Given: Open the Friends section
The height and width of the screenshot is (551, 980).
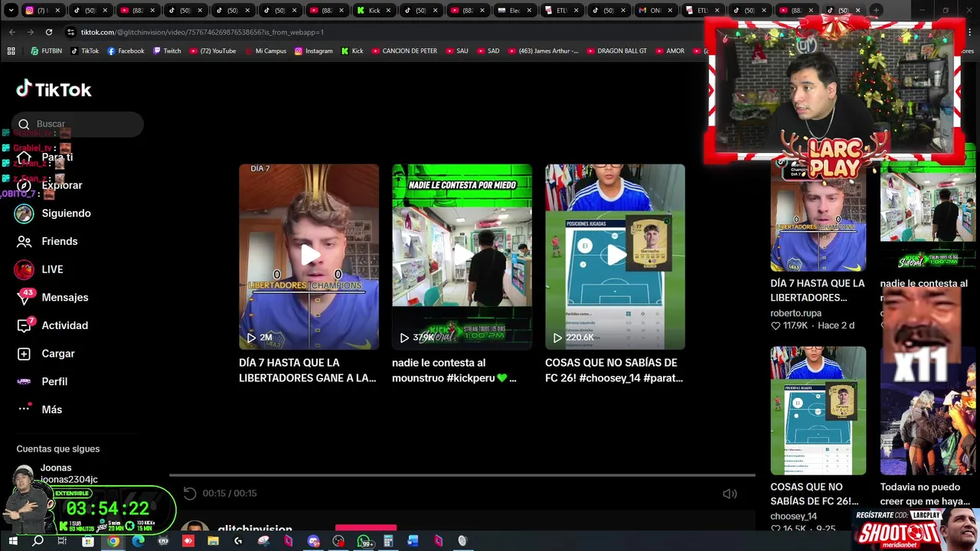Looking at the screenshot, I should [60, 241].
